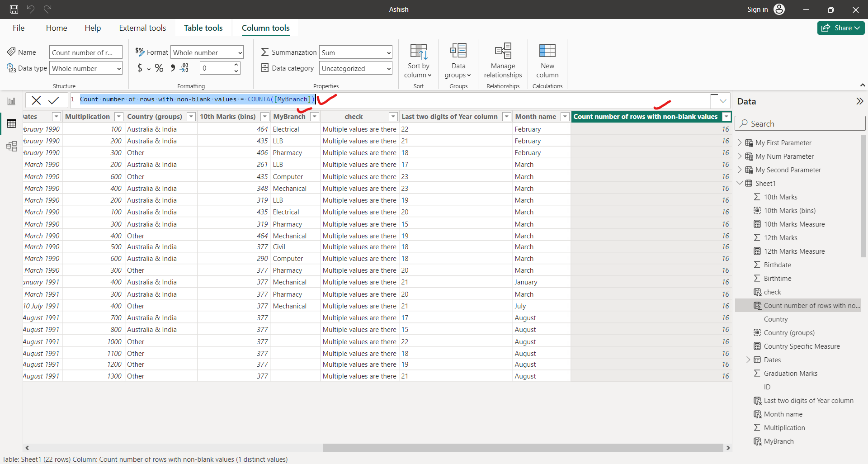Expand My Num Parameter table

[740, 156]
